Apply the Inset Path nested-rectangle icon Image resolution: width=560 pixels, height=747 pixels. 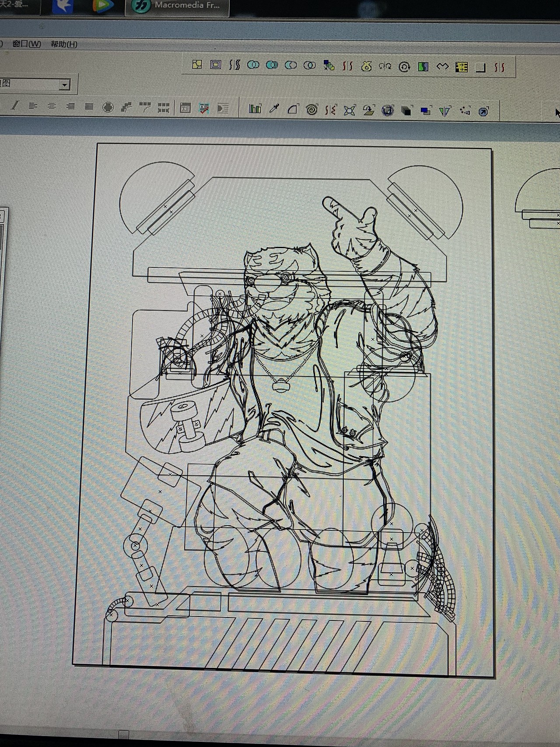click(x=216, y=65)
